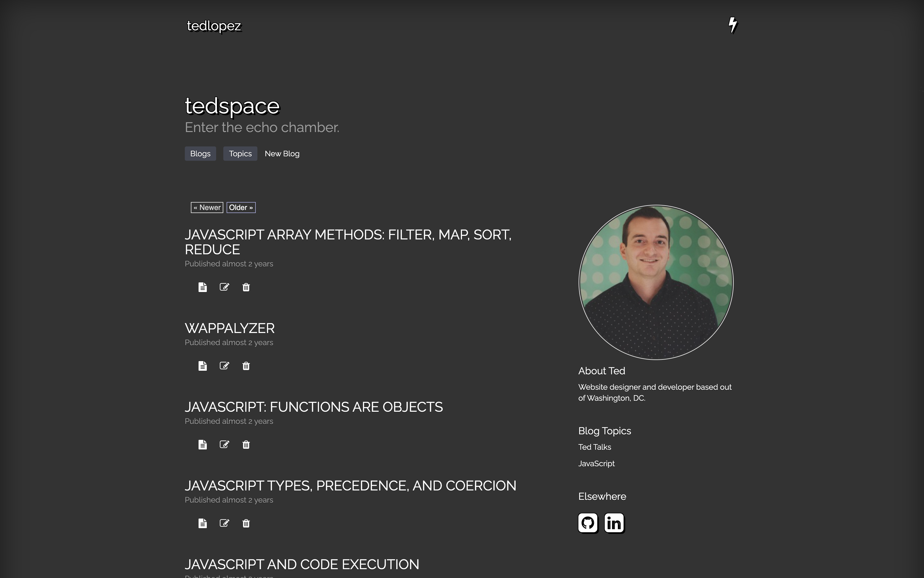Viewport: 924px width, 578px height.
Task: Open the Ted Talks blog topic
Action: (595, 447)
